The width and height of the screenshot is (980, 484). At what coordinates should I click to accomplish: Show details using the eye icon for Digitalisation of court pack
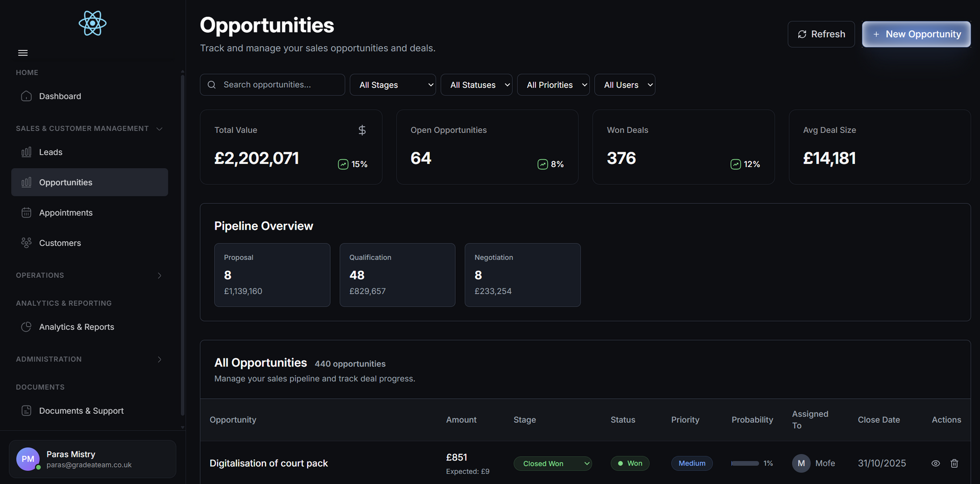pos(936,463)
